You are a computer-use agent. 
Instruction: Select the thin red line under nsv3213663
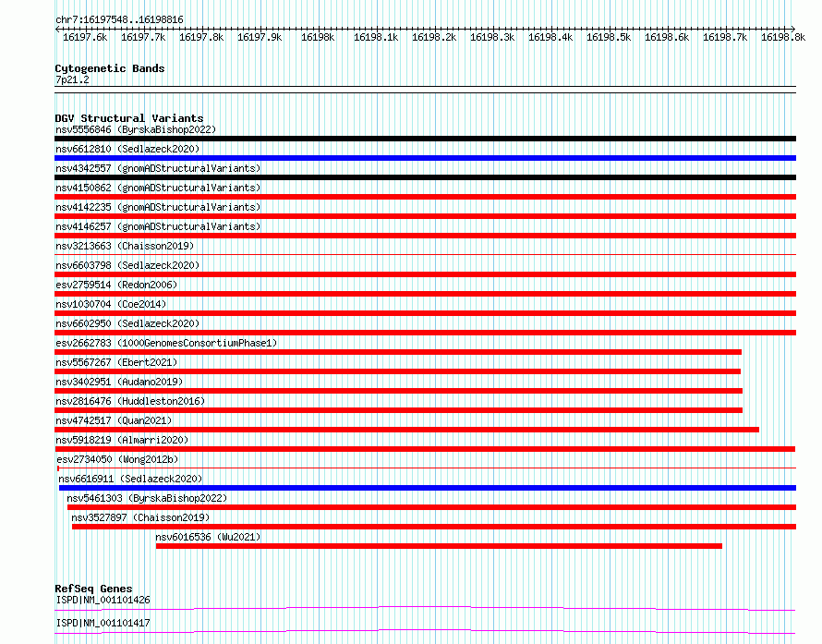(425, 255)
